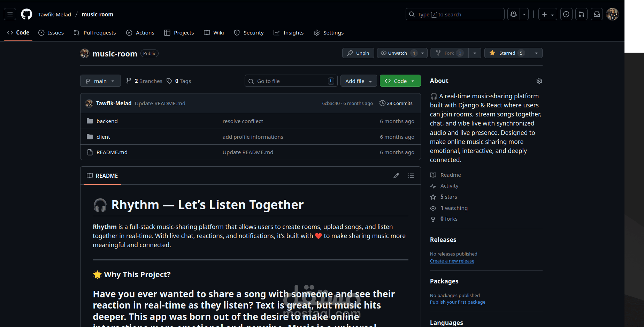
Task: Open the 'add profile informations' commit message
Action: click(x=253, y=137)
